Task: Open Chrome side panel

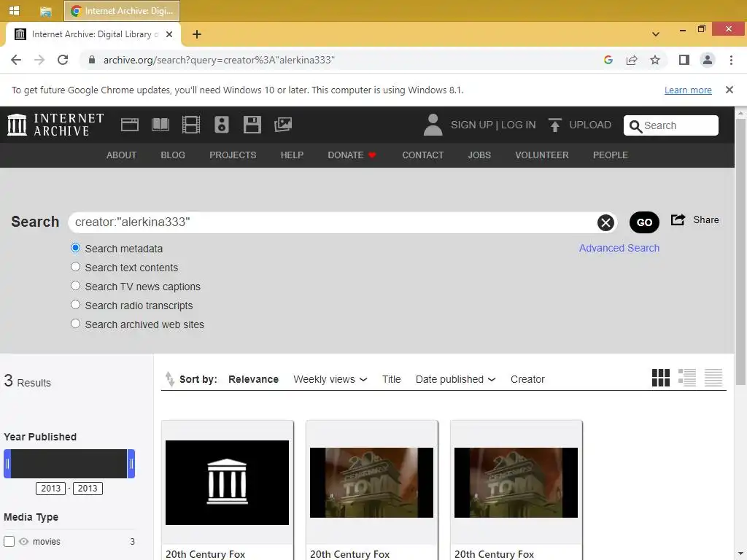Action: point(684,60)
